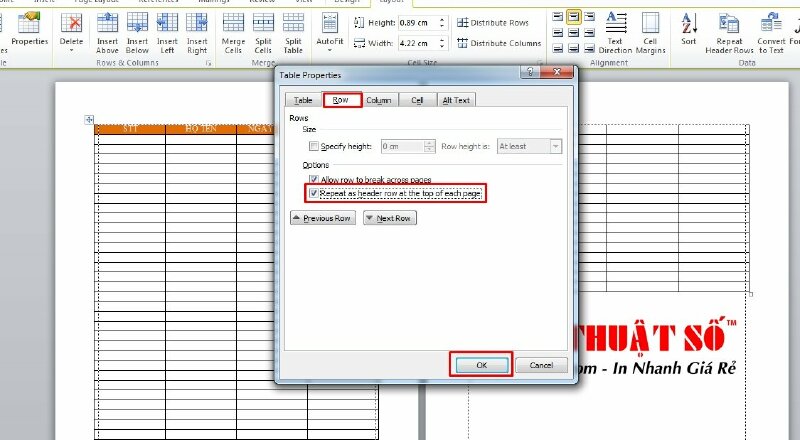Open table Properties from the ribbon
800x440 pixels.
tap(29, 31)
